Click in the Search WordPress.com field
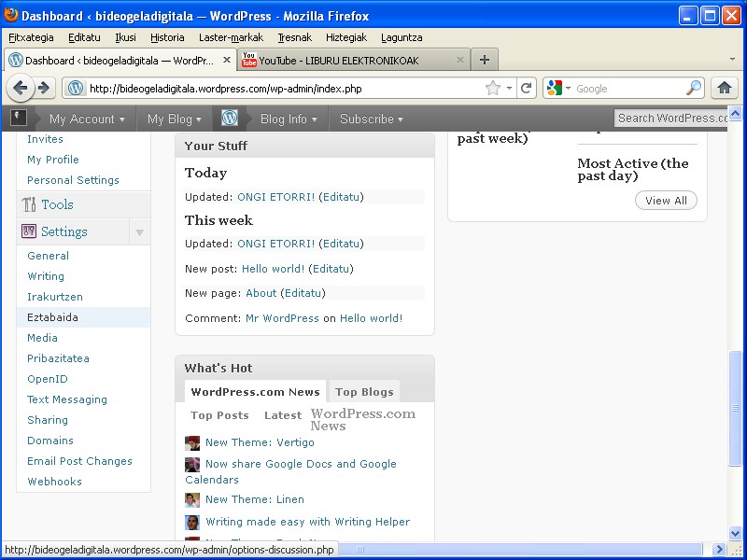The height and width of the screenshot is (560, 747). [670, 119]
